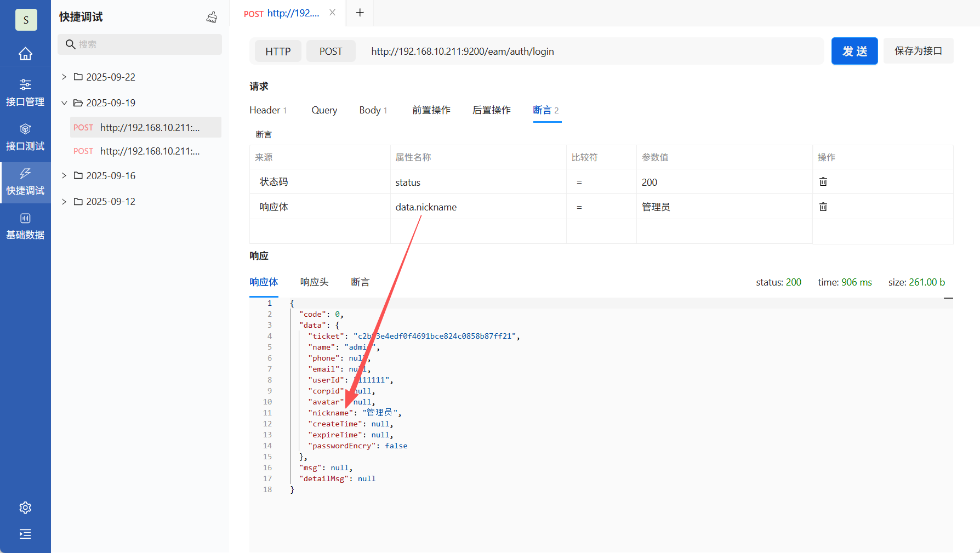Close the POST http://192 tab
The height and width of the screenshot is (553, 980).
point(332,13)
